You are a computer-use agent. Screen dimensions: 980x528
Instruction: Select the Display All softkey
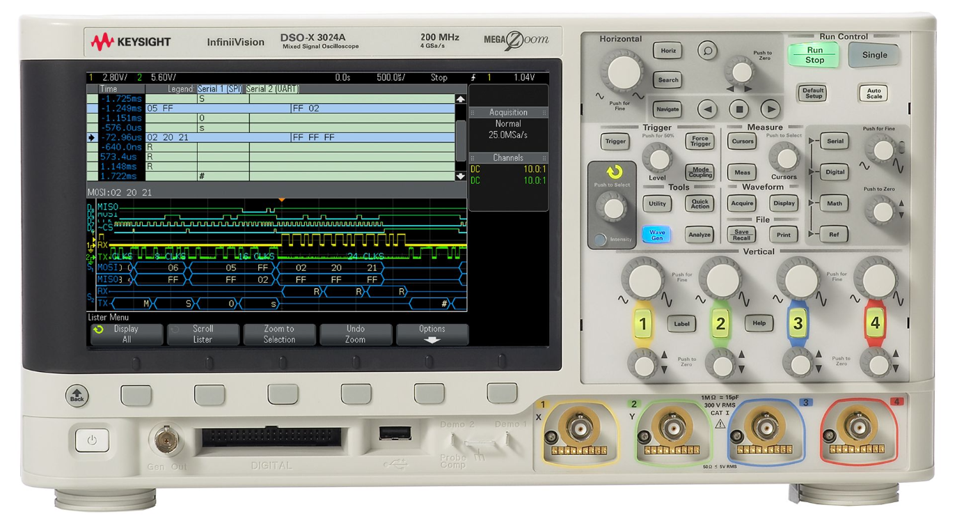(126, 334)
